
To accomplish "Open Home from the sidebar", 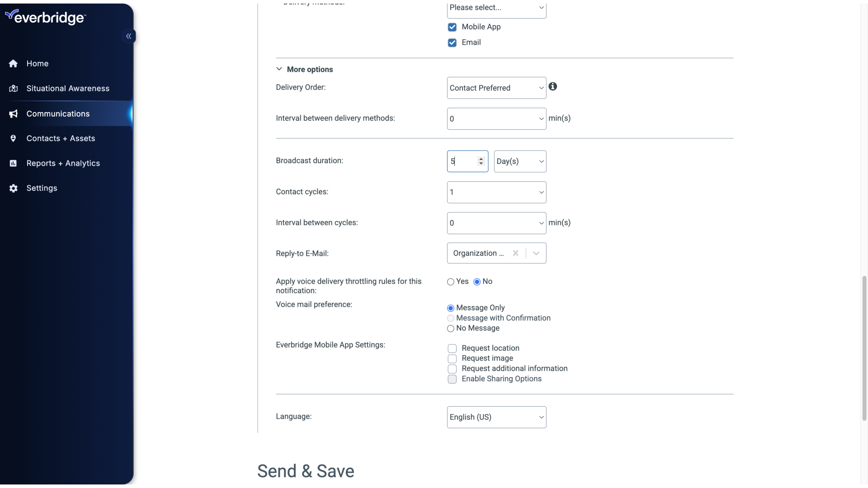I will tap(37, 63).
